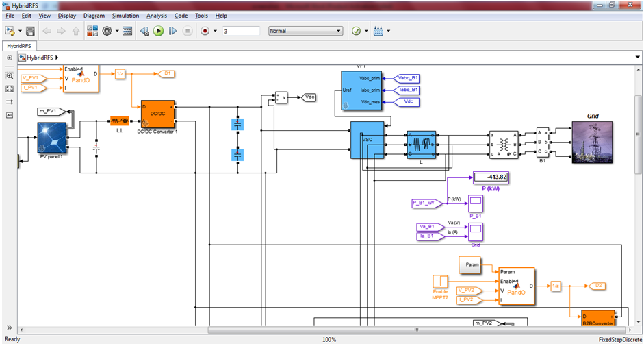Screen dimensions: 644x346
Task: Expand the Record button dropdown arrow
Action: [215, 31]
